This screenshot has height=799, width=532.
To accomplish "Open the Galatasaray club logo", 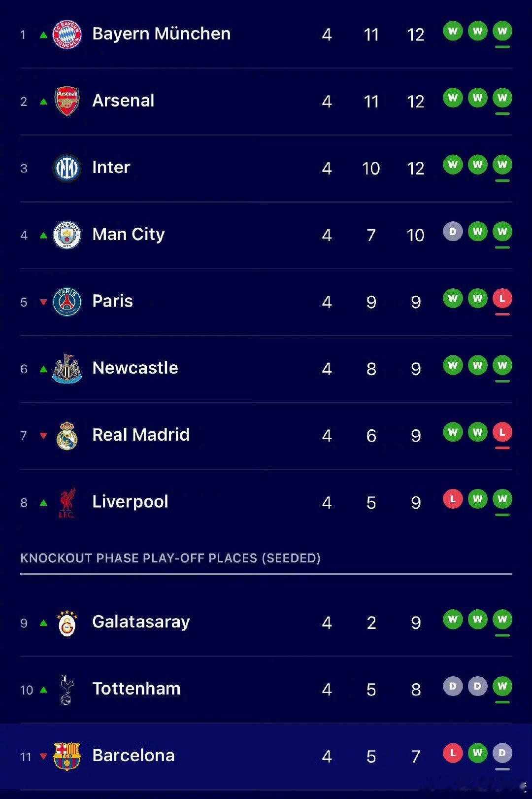I will 67,624.
